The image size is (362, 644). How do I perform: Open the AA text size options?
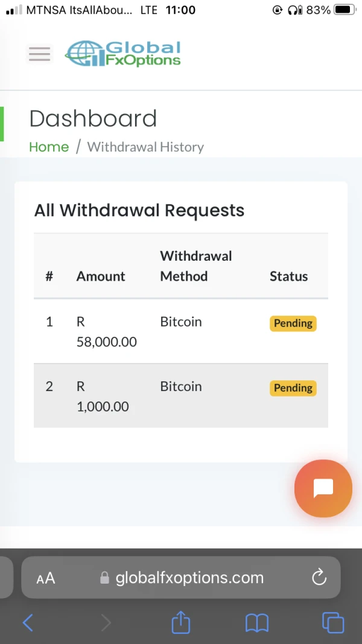tap(46, 578)
